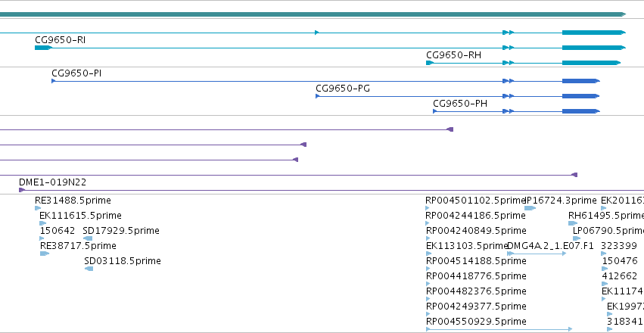The image size is (644, 333).
Task: Open the SD03118.5prime EST label
Action: tap(123, 261)
